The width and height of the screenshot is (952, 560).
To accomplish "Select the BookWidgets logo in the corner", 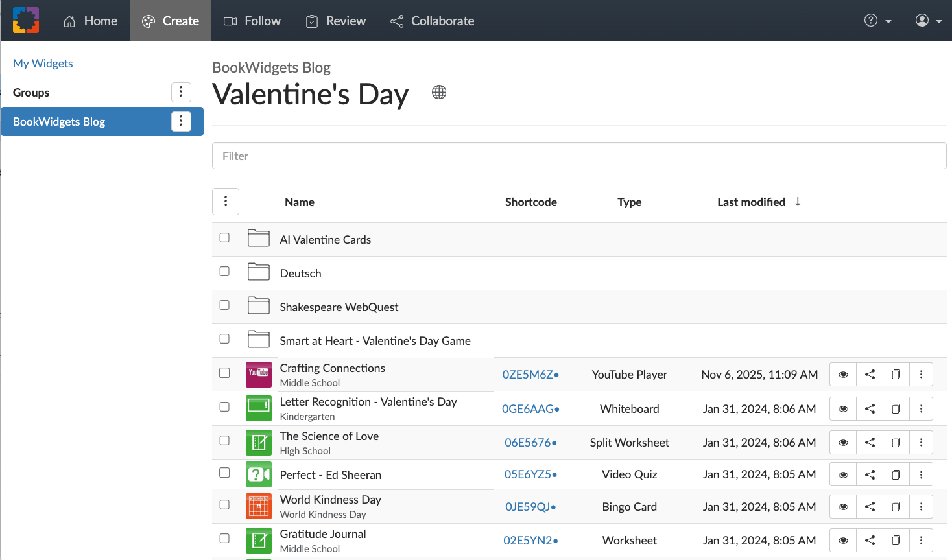I will (25, 20).
